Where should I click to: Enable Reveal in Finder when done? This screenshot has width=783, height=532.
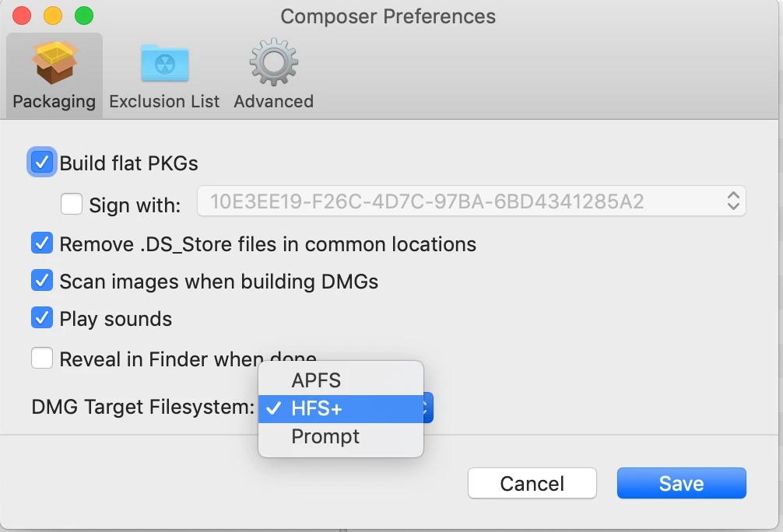[42, 358]
